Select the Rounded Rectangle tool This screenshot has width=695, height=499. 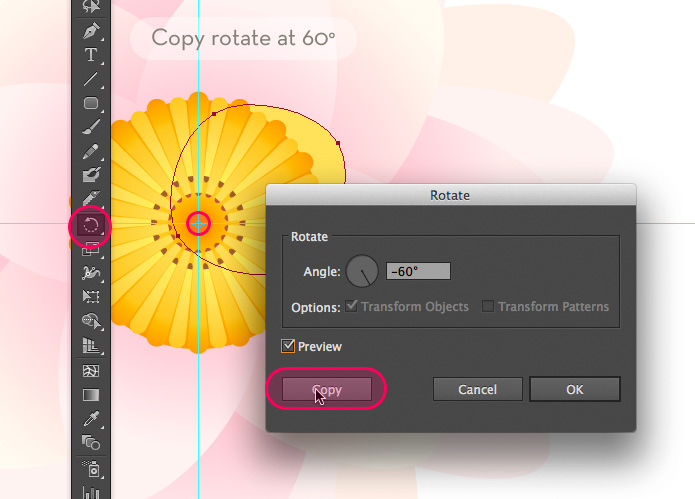click(91, 103)
